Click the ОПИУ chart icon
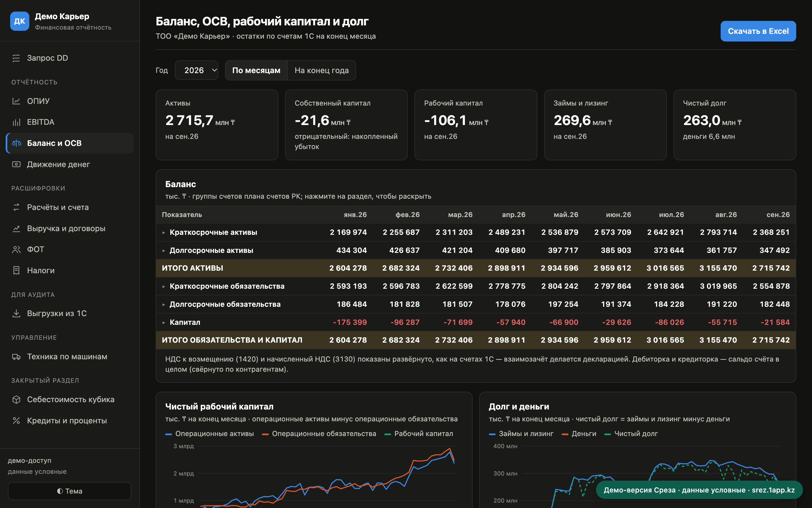 16,101
